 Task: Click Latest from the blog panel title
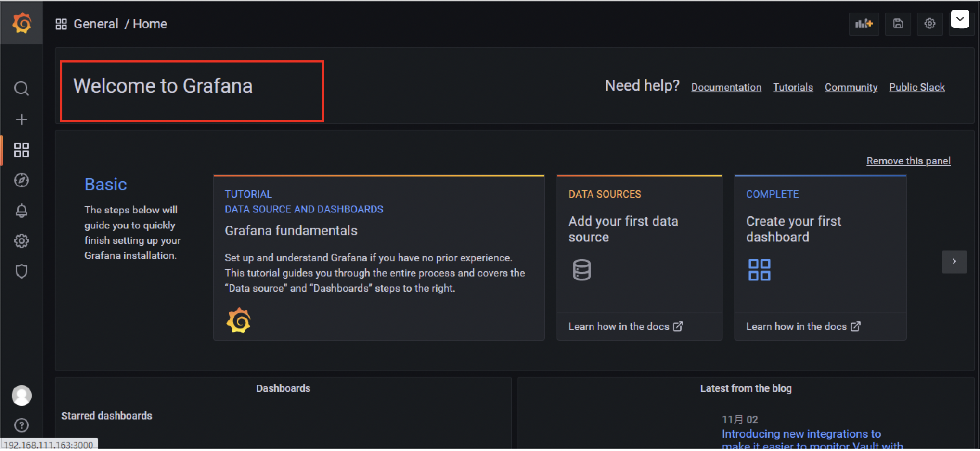(x=746, y=388)
